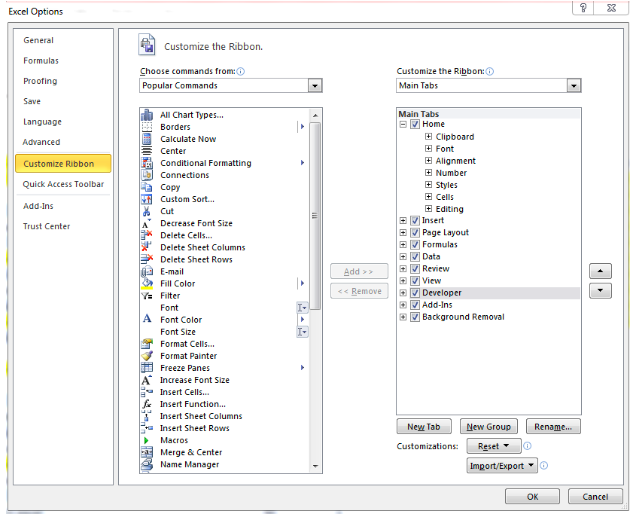Open the General options category
632x515 pixels.
(x=38, y=40)
